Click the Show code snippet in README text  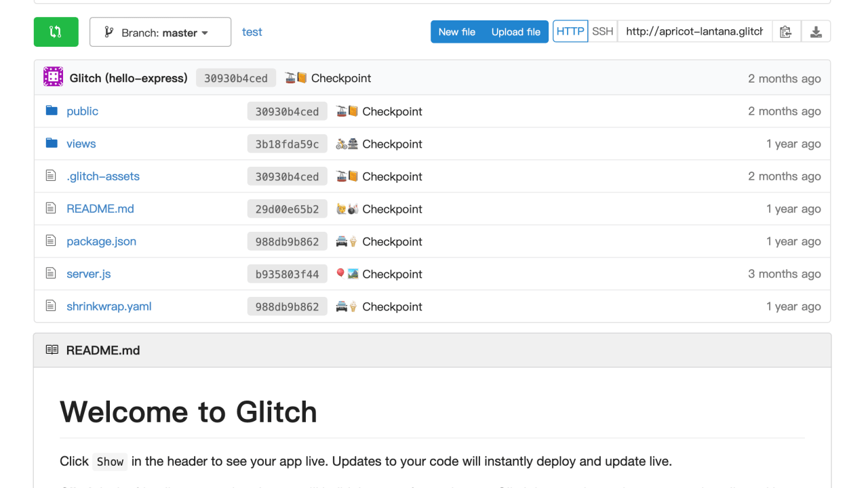click(x=110, y=462)
